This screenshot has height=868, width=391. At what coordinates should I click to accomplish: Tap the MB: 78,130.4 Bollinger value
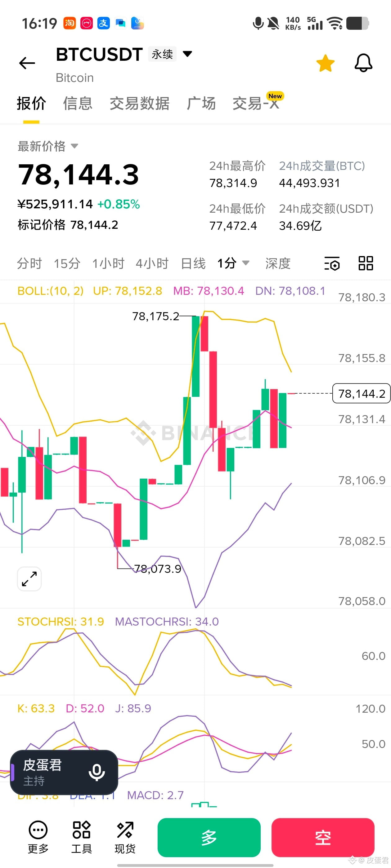click(x=209, y=291)
